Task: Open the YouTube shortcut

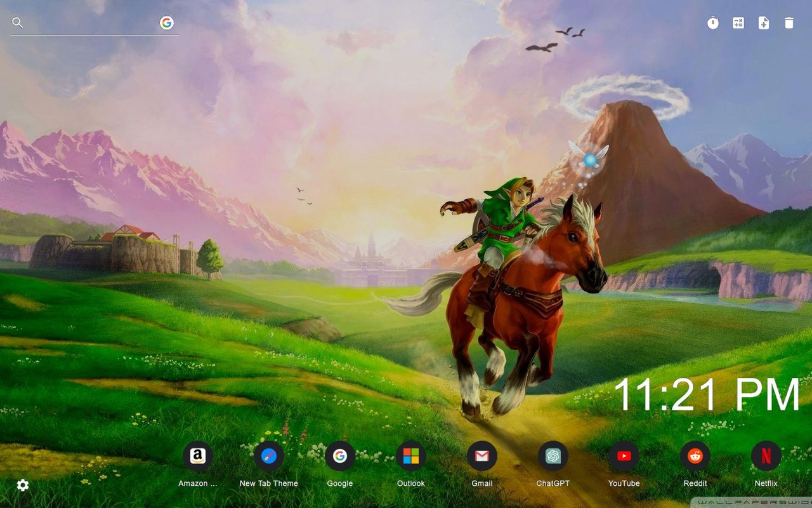Action: tap(624, 455)
